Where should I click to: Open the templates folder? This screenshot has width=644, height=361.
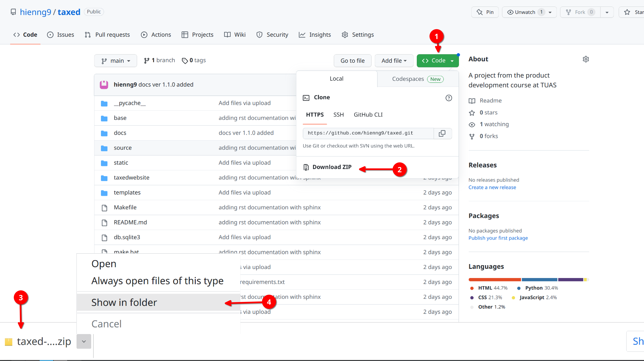pyautogui.click(x=127, y=193)
